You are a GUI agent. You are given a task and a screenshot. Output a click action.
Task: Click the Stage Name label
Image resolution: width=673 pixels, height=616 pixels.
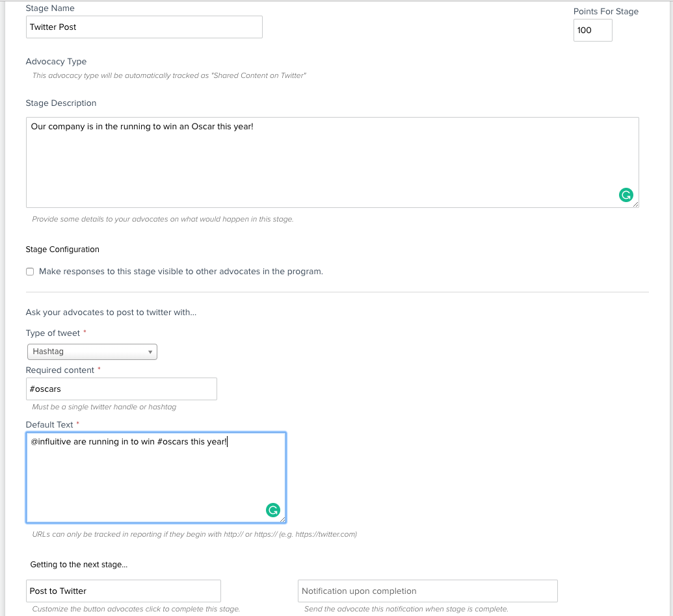pos(50,8)
